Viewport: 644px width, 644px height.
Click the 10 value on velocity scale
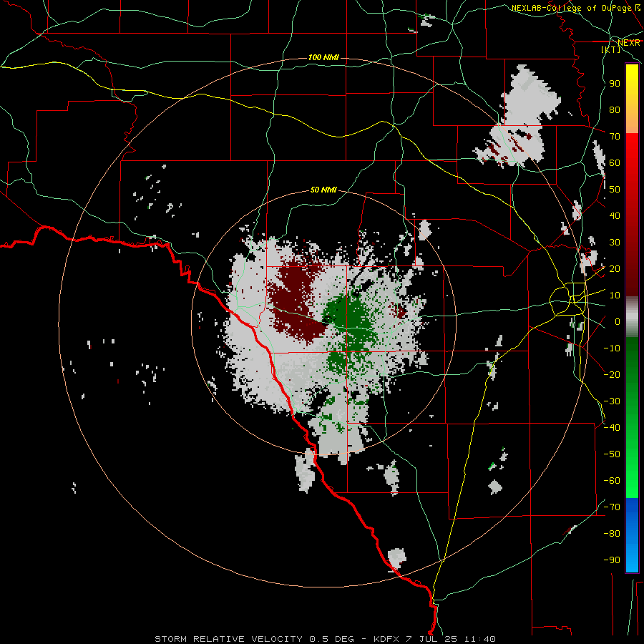615,296
